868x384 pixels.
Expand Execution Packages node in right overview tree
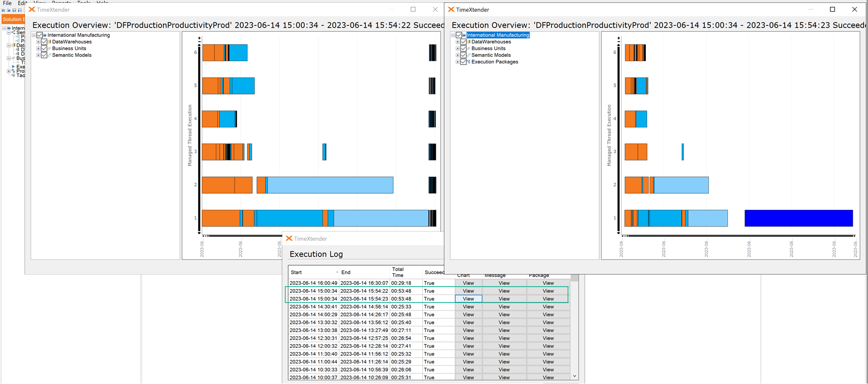click(458, 62)
